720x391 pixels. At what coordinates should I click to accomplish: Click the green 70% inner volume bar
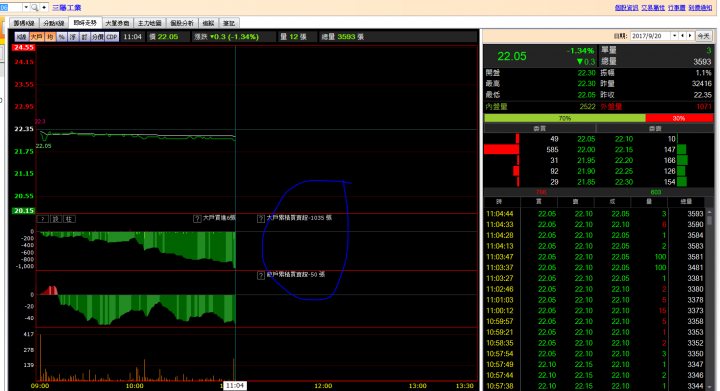(565, 118)
